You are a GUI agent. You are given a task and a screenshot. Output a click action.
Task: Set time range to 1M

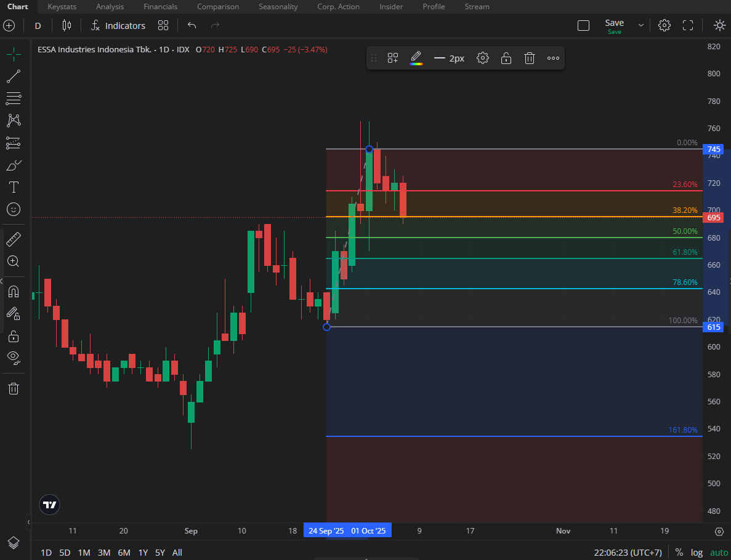click(84, 553)
